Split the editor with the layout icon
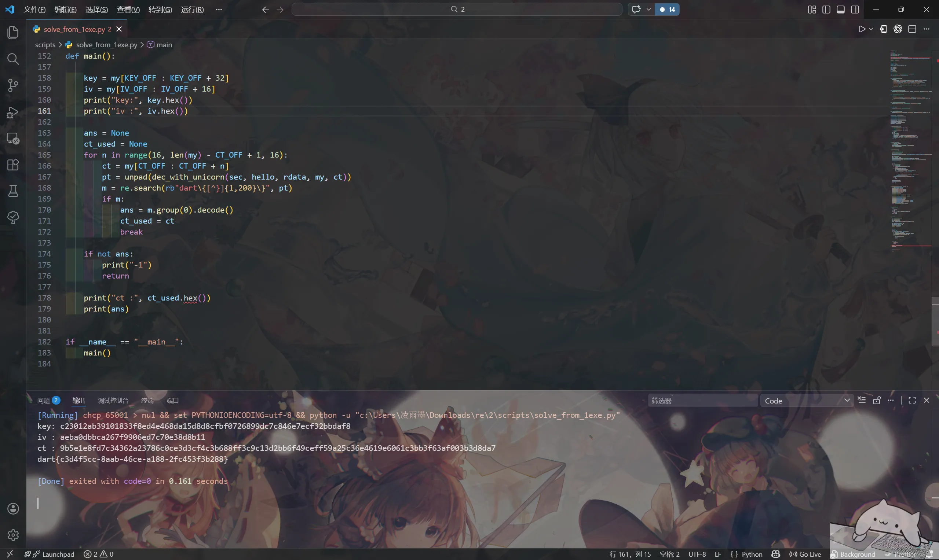Screen dimensions: 939x560 912,29
